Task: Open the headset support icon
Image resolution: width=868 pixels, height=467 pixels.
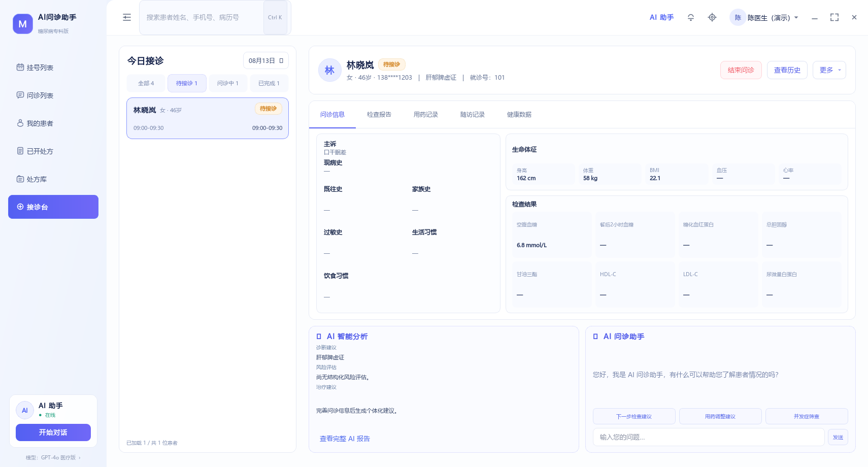Action: tap(691, 17)
